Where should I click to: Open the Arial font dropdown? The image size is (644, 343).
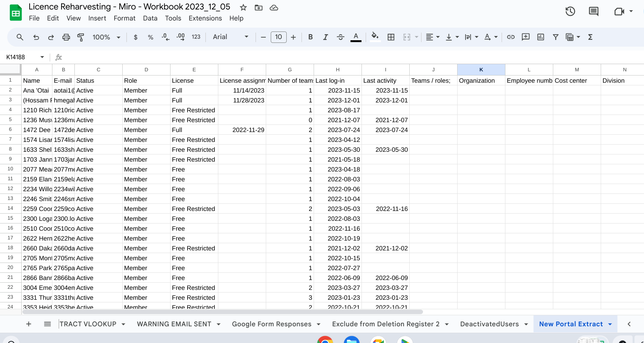(231, 37)
